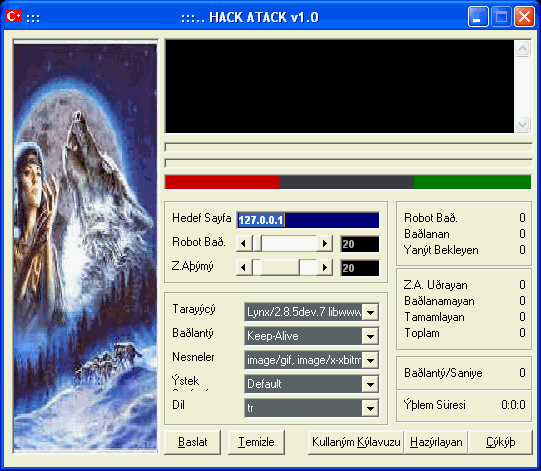Click the Çýkýþ exit button

point(500,442)
